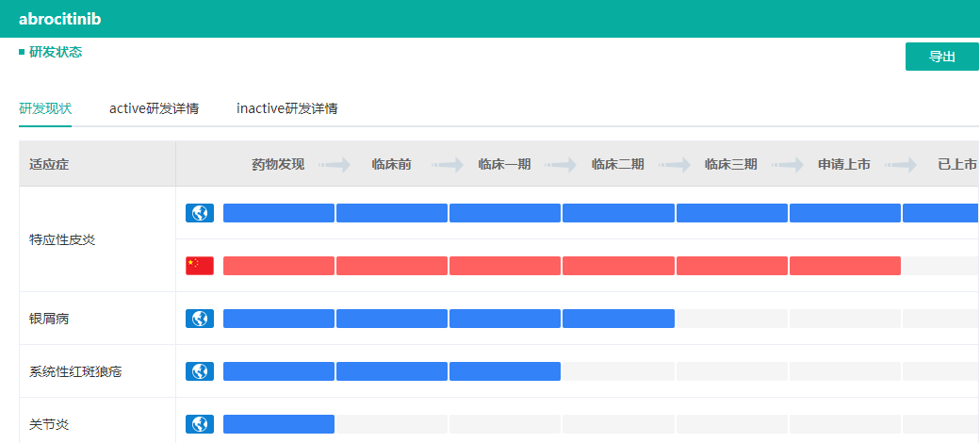Click the arrow between 临床一期 and 临床二期
Viewport: 980px width, 443px height.
click(x=561, y=165)
